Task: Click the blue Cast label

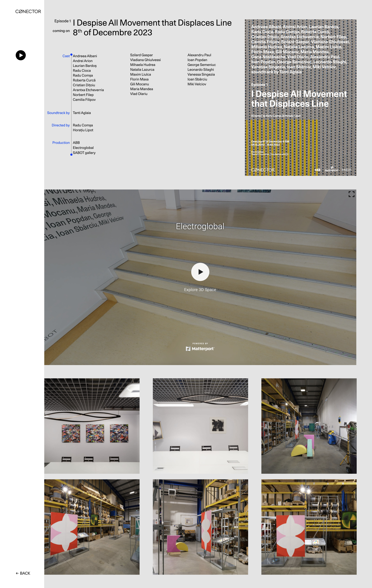Action: [x=66, y=56]
